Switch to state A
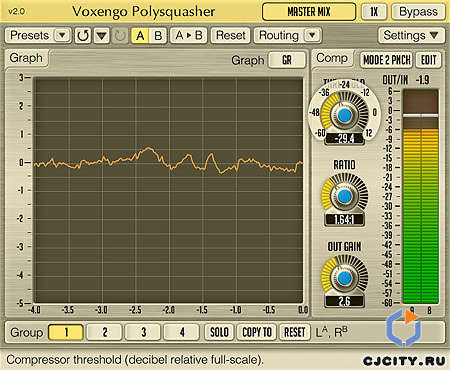Viewport: 450px width, 370px height. (140, 35)
